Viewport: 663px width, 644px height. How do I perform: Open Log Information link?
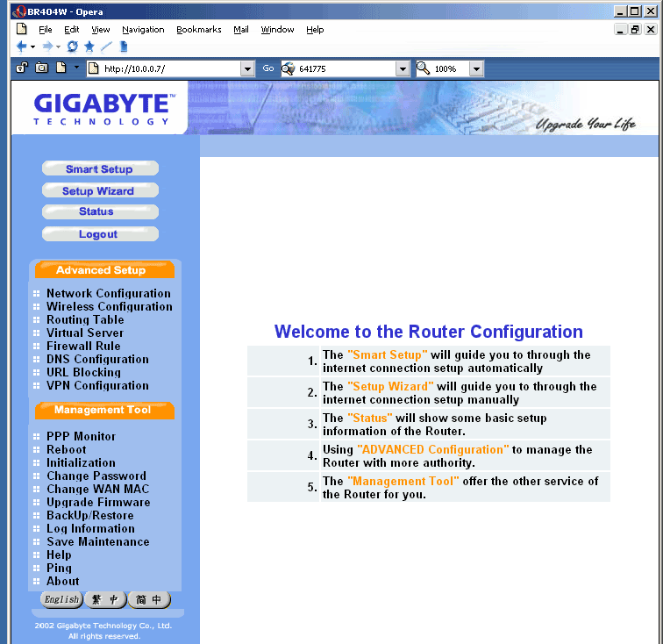[90, 528]
